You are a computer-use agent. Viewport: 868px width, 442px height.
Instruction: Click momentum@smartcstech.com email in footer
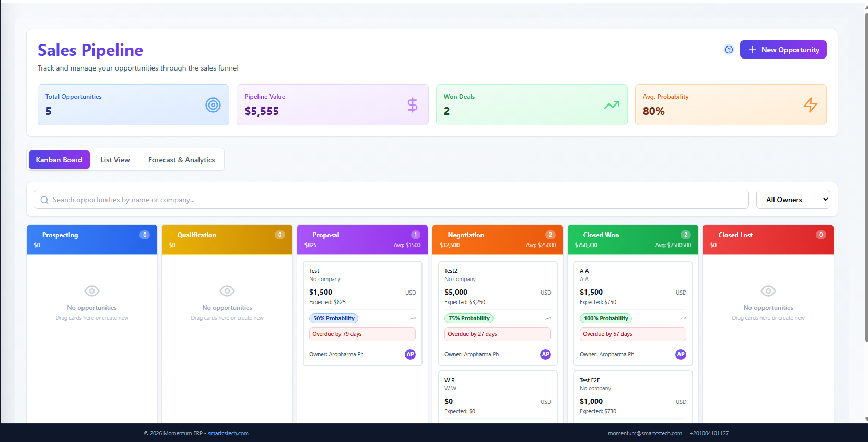point(645,433)
